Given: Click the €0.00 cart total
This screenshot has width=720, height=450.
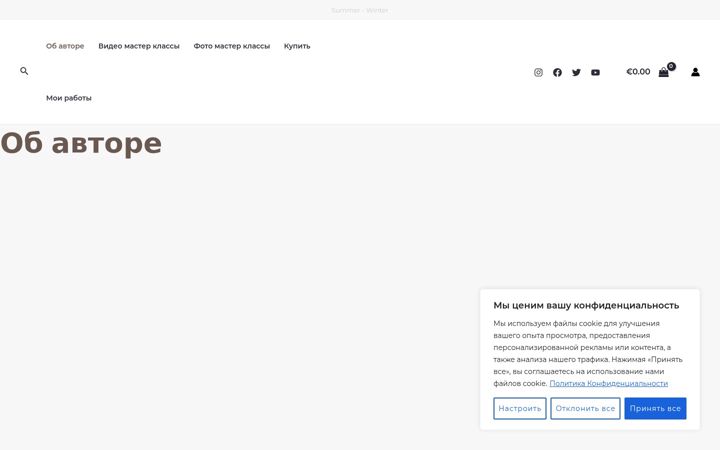Looking at the screenshot, I should point(638,72).
